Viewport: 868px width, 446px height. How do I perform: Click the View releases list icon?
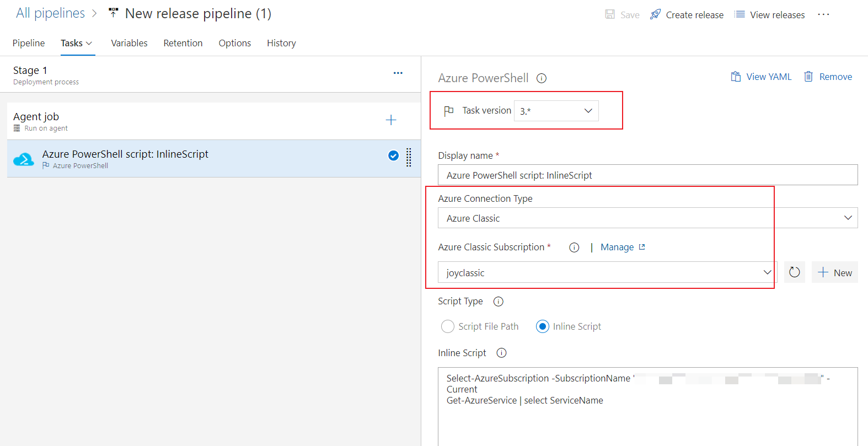point(740,14)
